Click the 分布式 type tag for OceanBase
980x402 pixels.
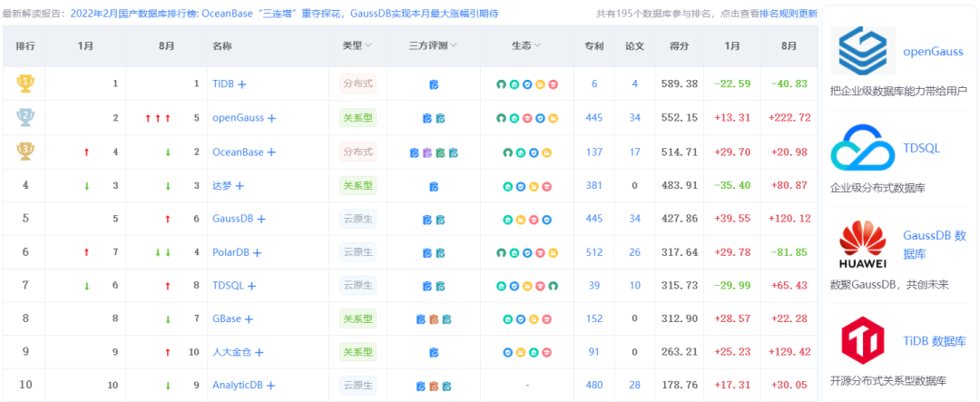[x=358, y=152]
